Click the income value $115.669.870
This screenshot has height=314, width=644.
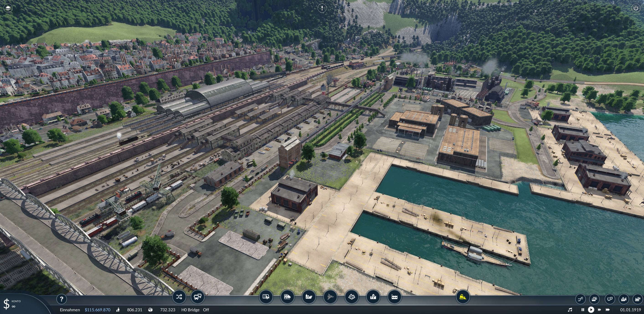[98, 310]
